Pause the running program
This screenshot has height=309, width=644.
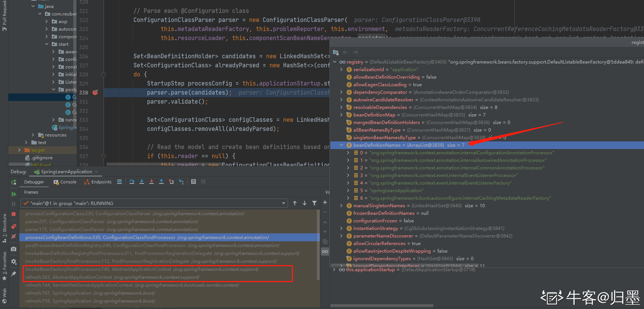click(x=14, y=204)
